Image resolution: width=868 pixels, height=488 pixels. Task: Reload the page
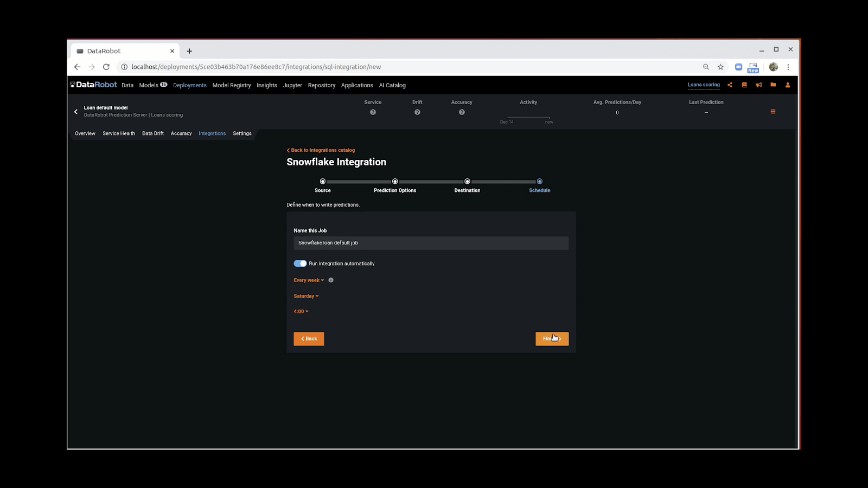(x=106, y=67)
